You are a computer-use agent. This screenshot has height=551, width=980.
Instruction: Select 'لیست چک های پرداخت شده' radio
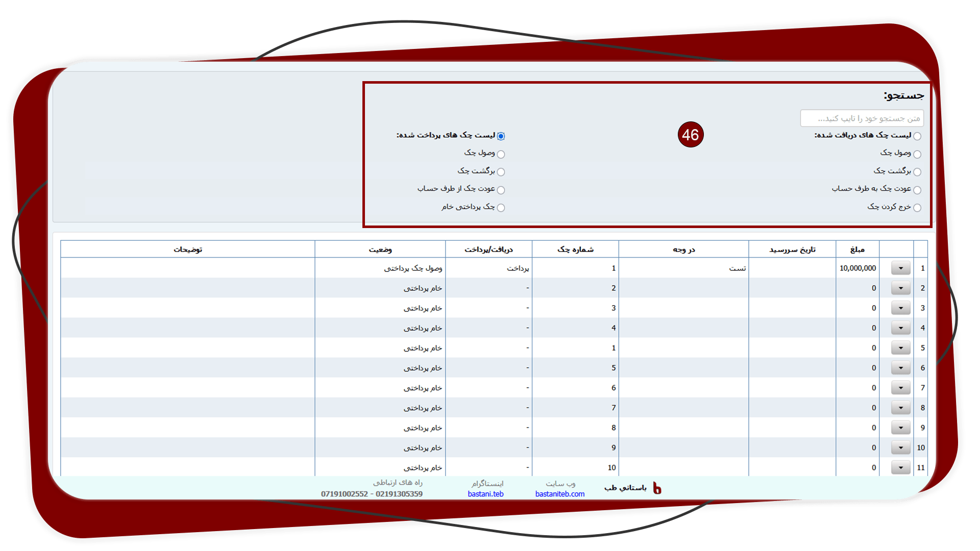point(501,136)
